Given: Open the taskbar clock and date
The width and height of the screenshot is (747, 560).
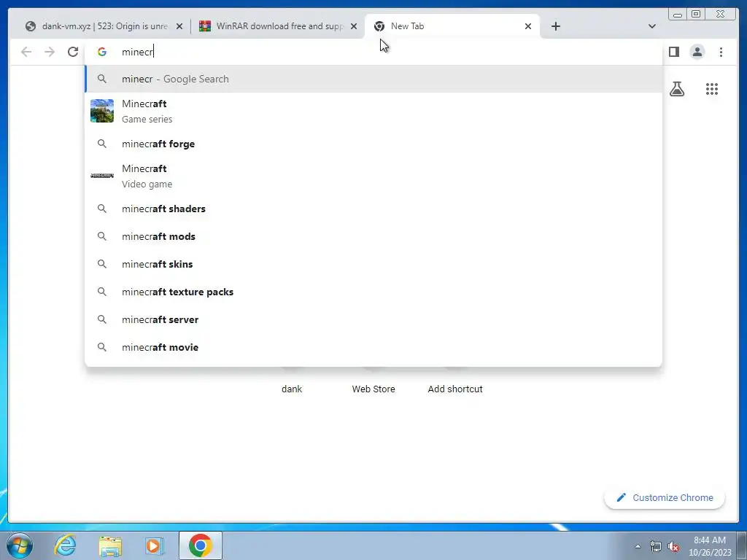Looking at the screenshot, I should tap(710, 546).
